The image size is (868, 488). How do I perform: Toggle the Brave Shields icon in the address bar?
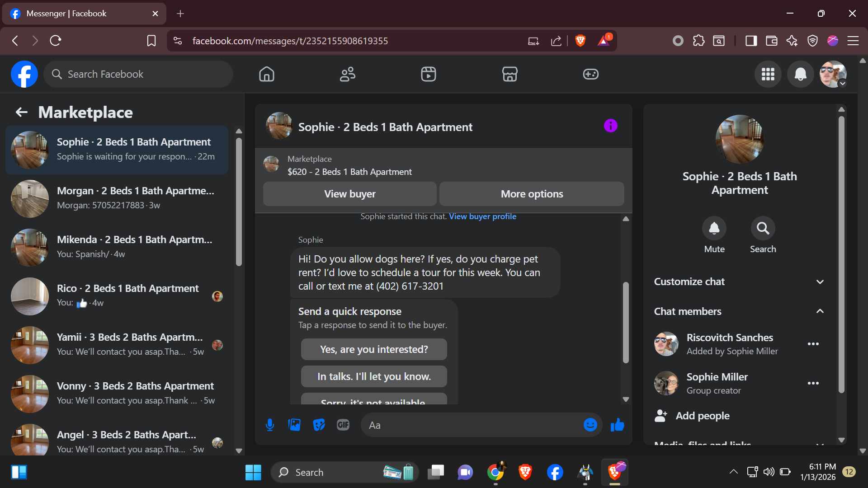580,41
